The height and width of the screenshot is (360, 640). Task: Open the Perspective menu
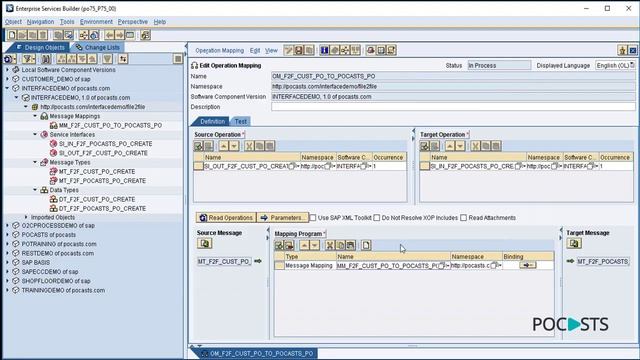(x=133, y=22)
